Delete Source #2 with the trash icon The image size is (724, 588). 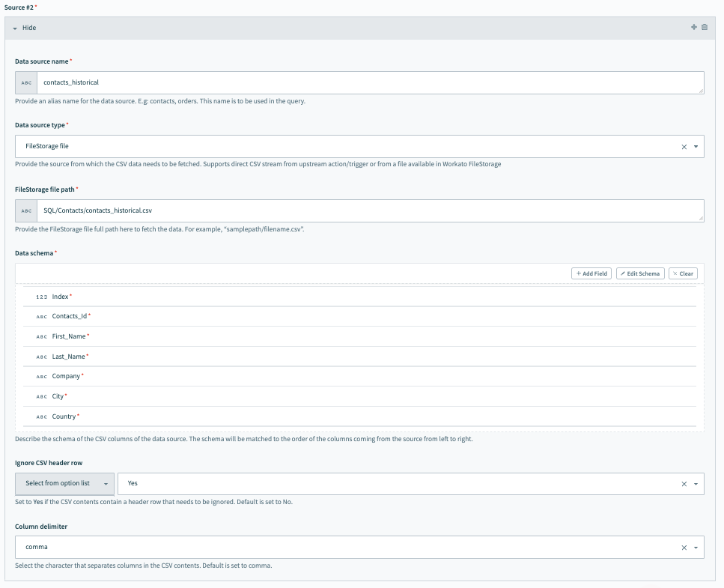point(705,28)
